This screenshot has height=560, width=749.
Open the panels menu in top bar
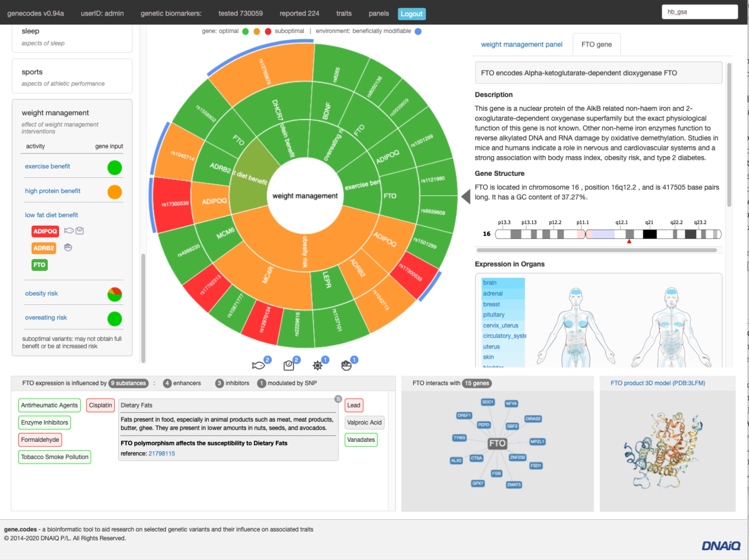[378, 13]
